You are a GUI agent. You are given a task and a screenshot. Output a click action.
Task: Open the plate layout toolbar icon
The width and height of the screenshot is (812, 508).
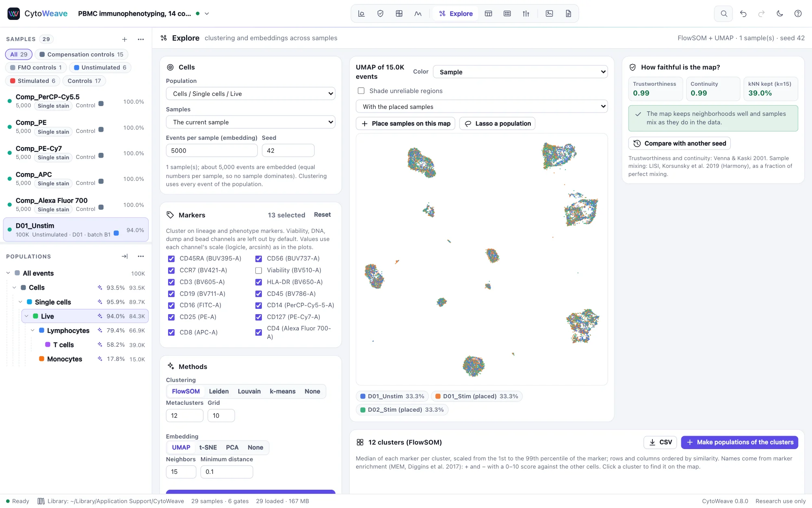(x=507, y=13)
